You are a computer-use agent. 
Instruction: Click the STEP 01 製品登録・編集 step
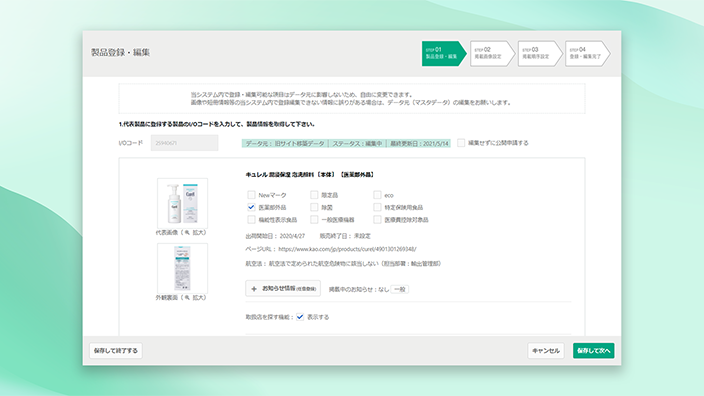444,53
